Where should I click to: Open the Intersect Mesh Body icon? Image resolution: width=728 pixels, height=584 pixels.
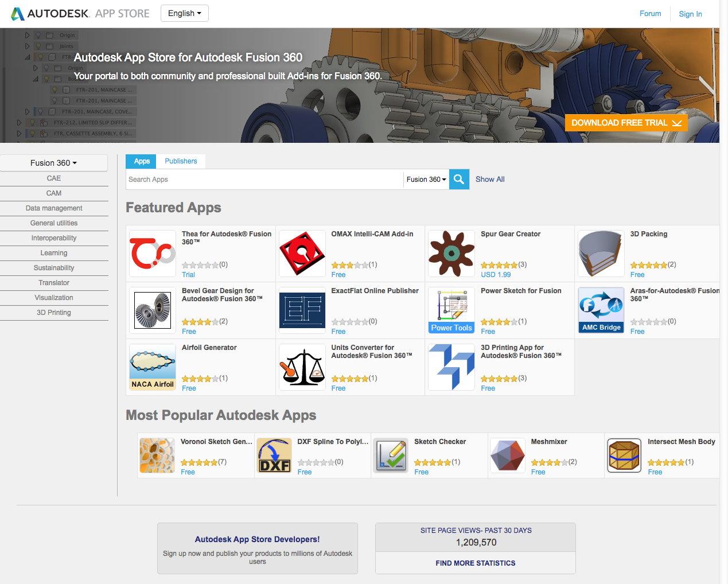pos(625,455)
